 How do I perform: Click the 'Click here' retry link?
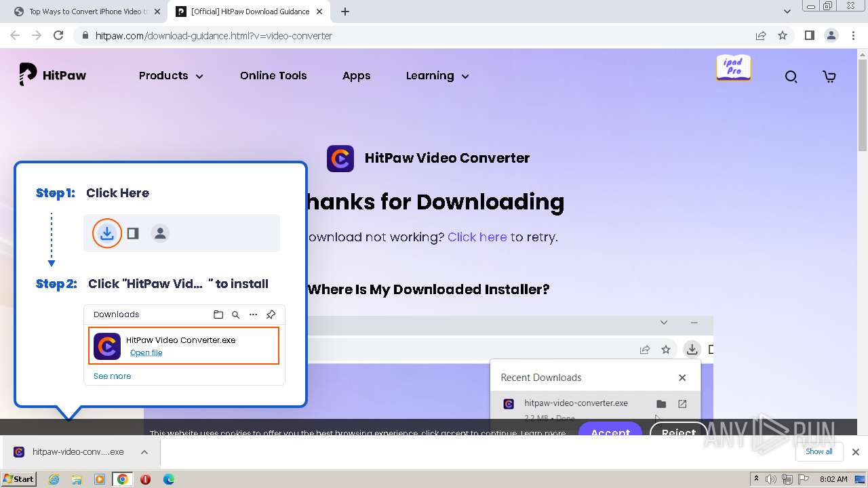tap(477, 237)
